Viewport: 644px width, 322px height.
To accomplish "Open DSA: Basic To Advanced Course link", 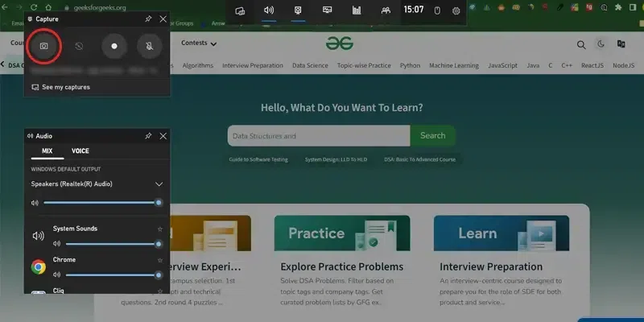I will (x=419, y=159).
